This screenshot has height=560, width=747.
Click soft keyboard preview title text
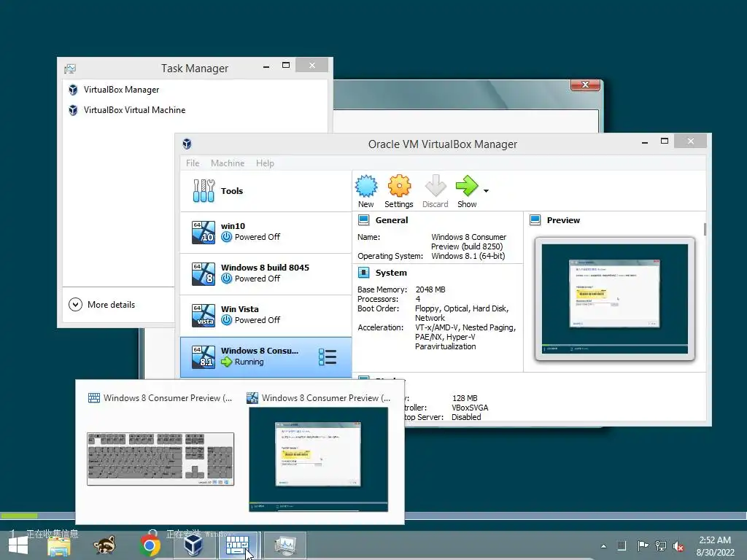[x=168, y=398]
